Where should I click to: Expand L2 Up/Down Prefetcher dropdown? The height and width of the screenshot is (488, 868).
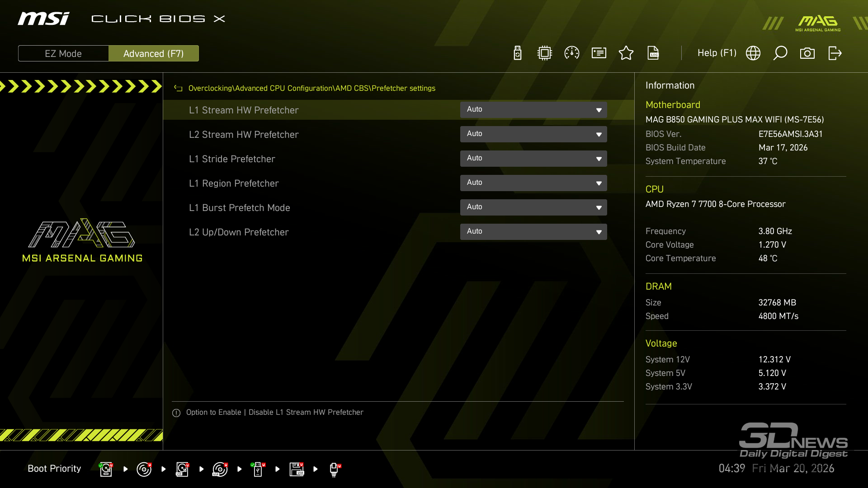(533, 232)
